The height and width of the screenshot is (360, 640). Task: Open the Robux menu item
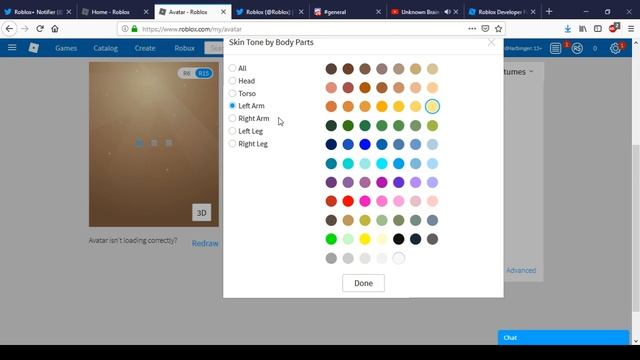(x=184, y=48)
